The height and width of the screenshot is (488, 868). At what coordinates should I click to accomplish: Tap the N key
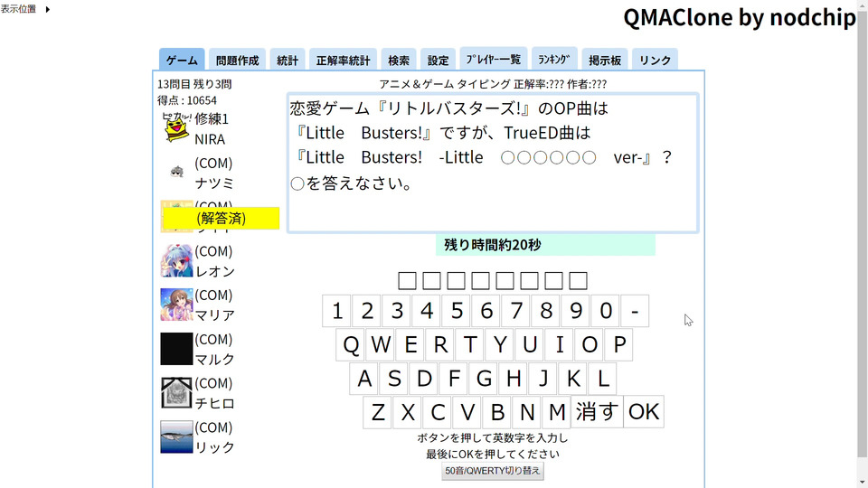[x=527, y=412]
